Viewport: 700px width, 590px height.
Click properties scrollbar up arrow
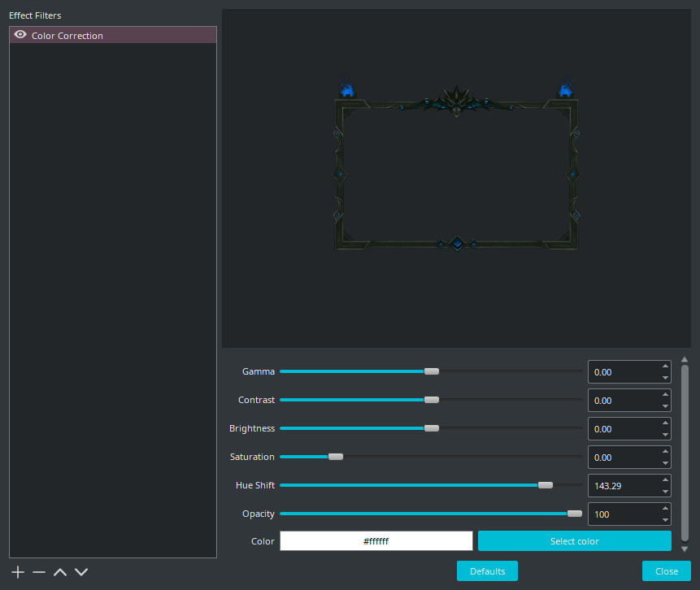point(685,360)
